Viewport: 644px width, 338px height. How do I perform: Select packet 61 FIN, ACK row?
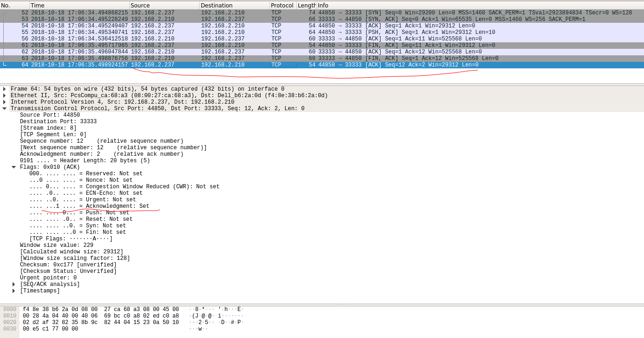click(x=322, y=46)
